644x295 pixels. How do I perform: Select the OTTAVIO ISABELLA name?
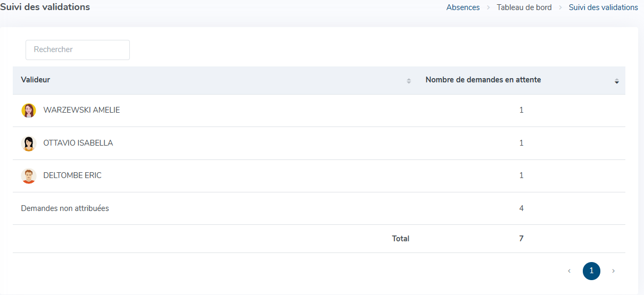point(78,143)
